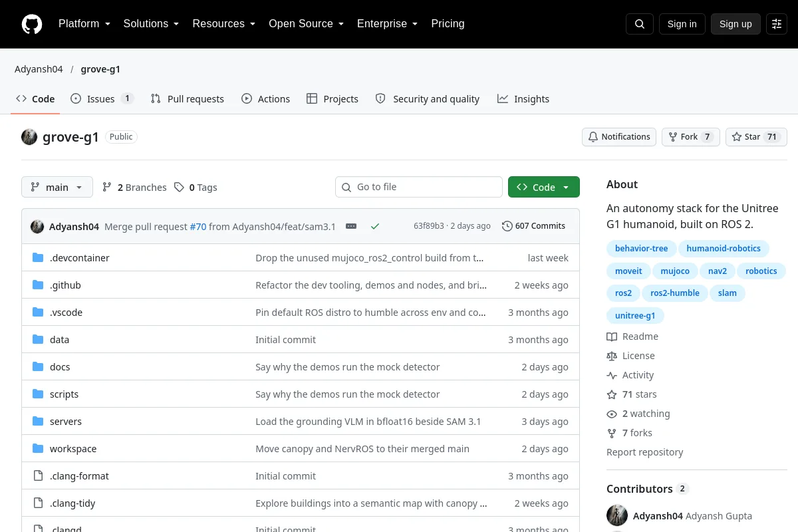Click the data folder icon

38,340
